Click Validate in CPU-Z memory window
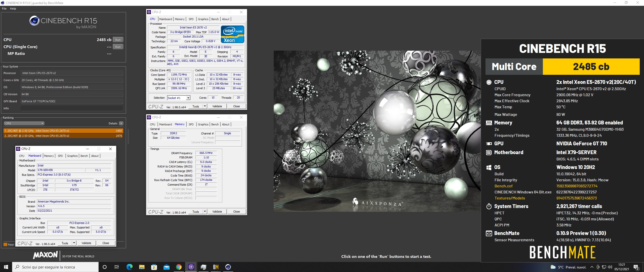This screenshot has width=644, height=272. [217, 212]
